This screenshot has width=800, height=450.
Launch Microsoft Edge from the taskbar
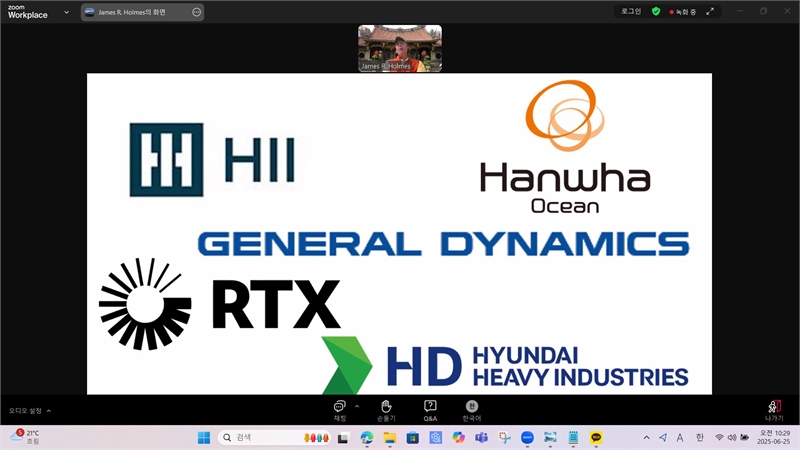click(366, 438)
